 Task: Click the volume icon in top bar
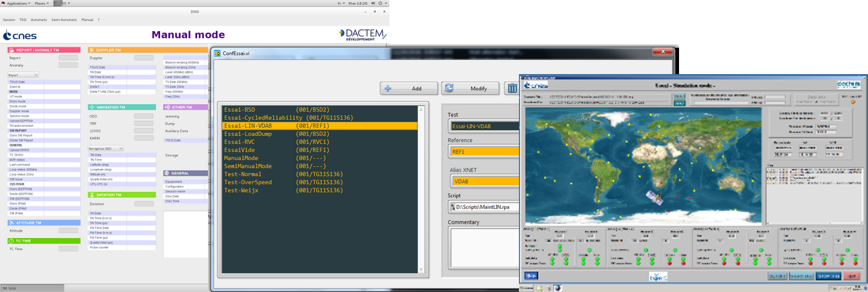click(x=373, y=3)
